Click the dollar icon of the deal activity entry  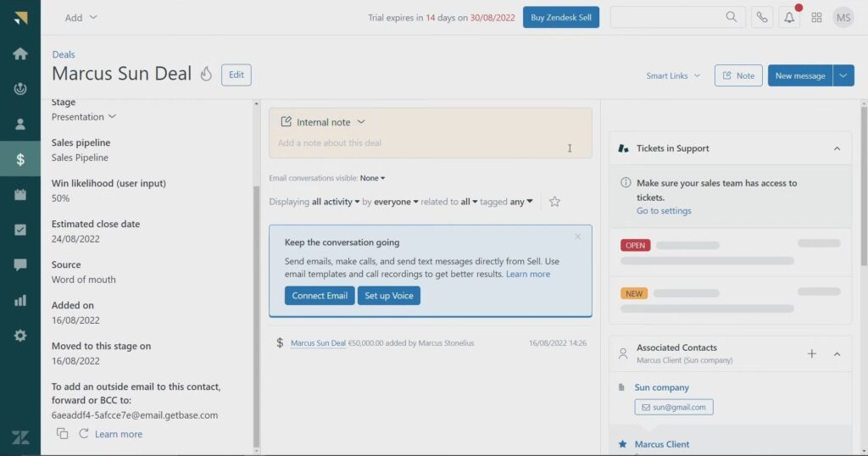(x=280, y=342)
